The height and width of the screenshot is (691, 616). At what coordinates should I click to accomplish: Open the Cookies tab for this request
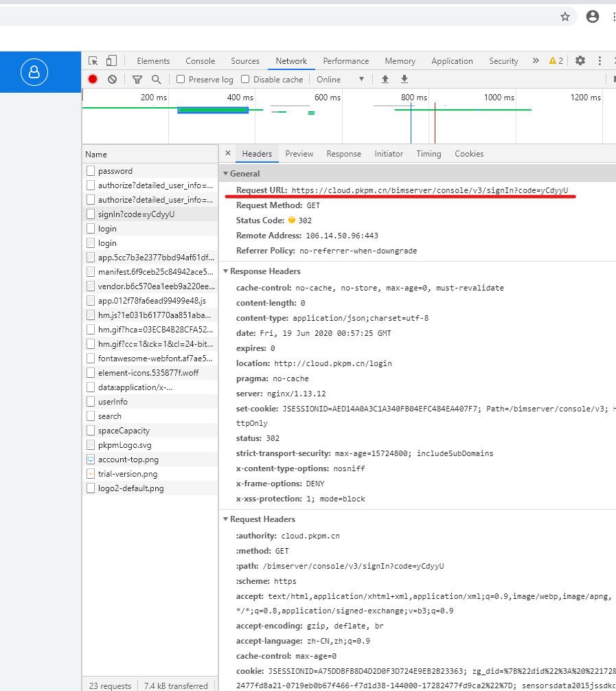[469, 154]
